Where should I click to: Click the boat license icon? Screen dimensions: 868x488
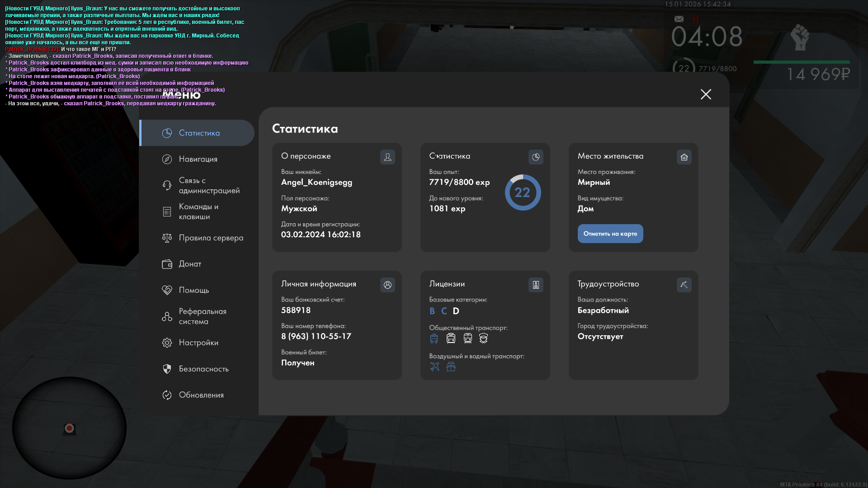coord(451,366)
